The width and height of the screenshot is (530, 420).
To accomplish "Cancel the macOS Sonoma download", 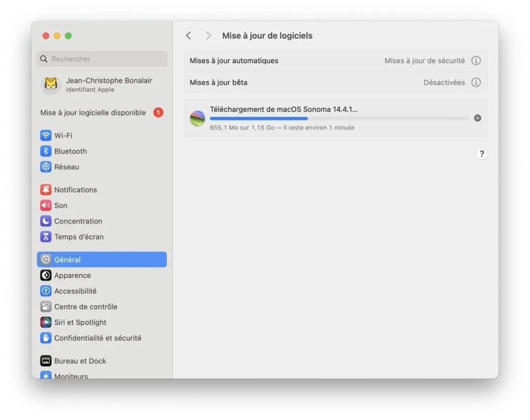I will pos(477,118).
